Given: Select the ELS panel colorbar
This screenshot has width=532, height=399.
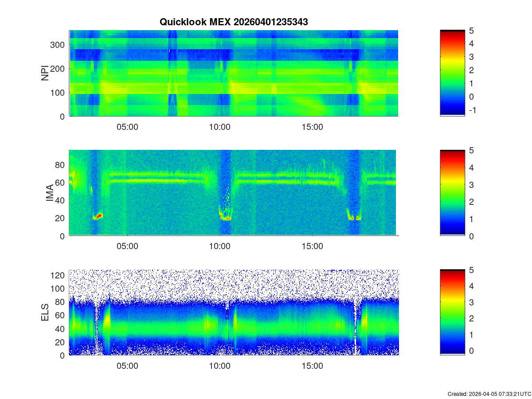Looking at the screenshot, I should tap(452, 312).
